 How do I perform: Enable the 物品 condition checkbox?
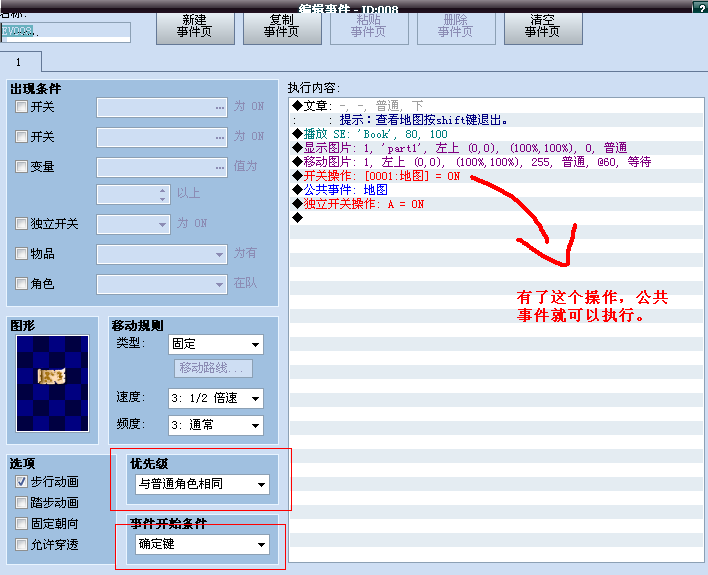pyautogui.click(x=21, y=253)
